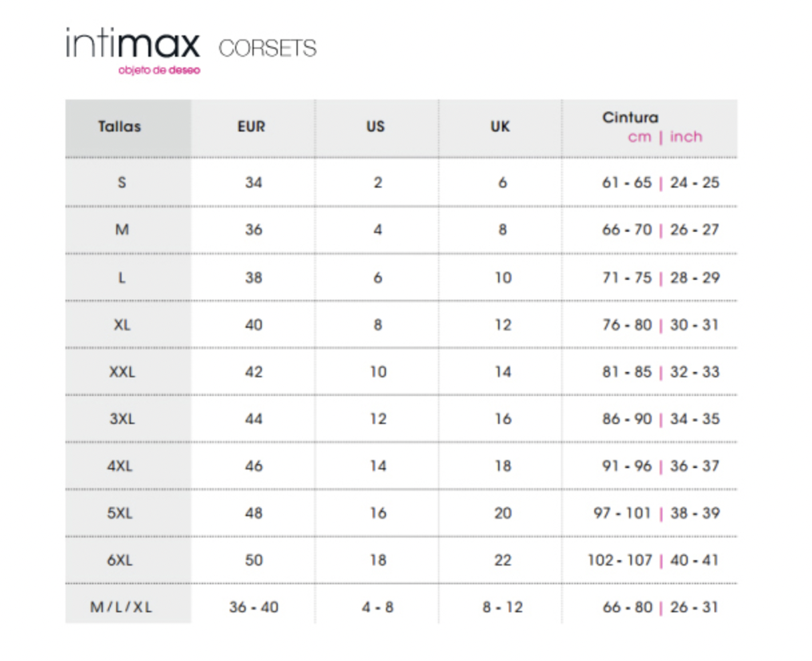Viewport: 812px width, 661px height.
Task: Click the 3XL size label
Action: pos(122,419)
